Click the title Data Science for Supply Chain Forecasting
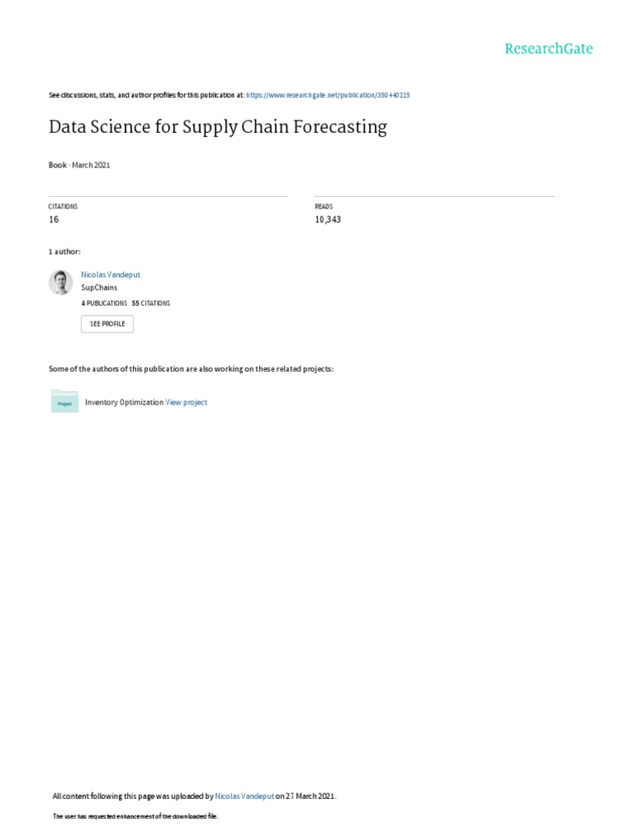Image resolution: width=630 pixels, height=840 pixels. click(x=217, y=127)
